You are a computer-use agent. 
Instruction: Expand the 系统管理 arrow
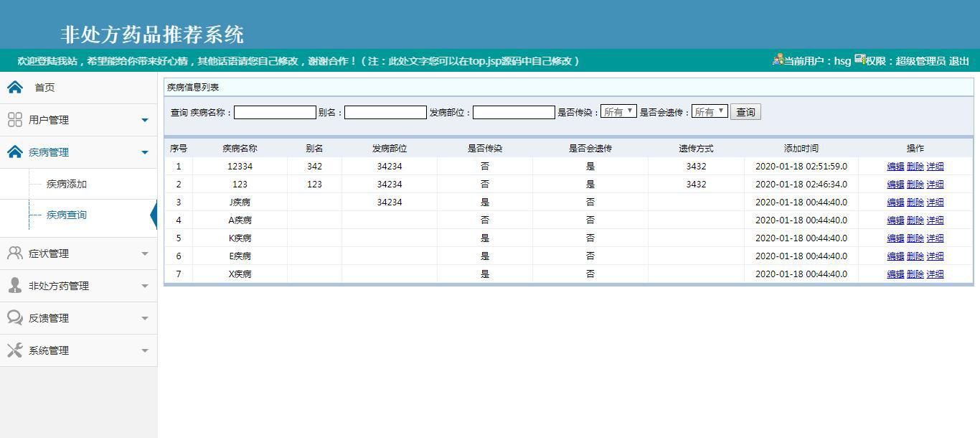[x=145, y=350]
